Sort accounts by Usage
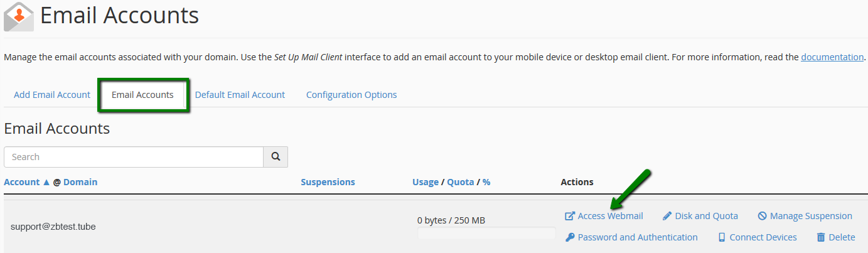This screenshot has height=253, width=868. pyautogui.click(x=426, y=182)
